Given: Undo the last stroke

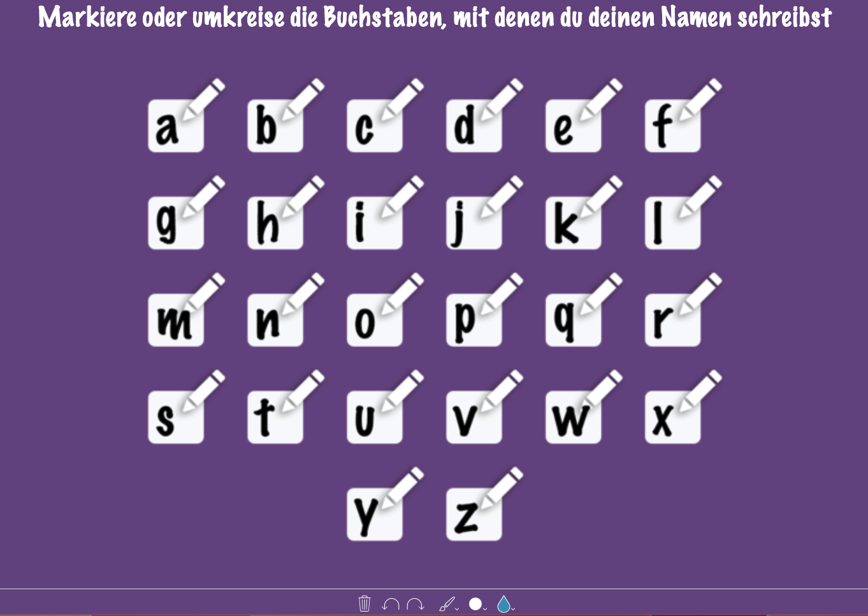Looking at the screenshot, I should coord(390,604).
